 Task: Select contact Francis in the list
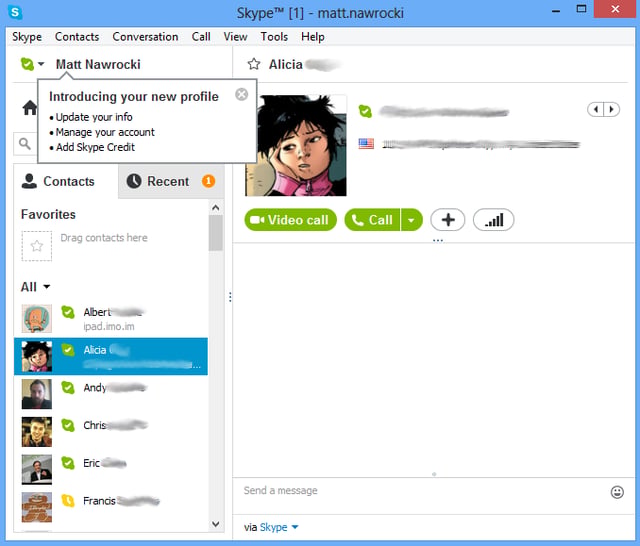[x=111, y=507]
